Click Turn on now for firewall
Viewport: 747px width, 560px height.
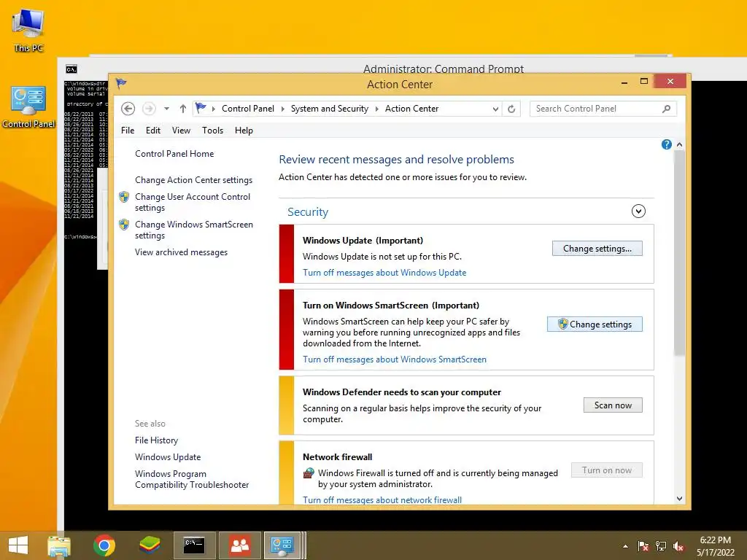coord(606,470)
